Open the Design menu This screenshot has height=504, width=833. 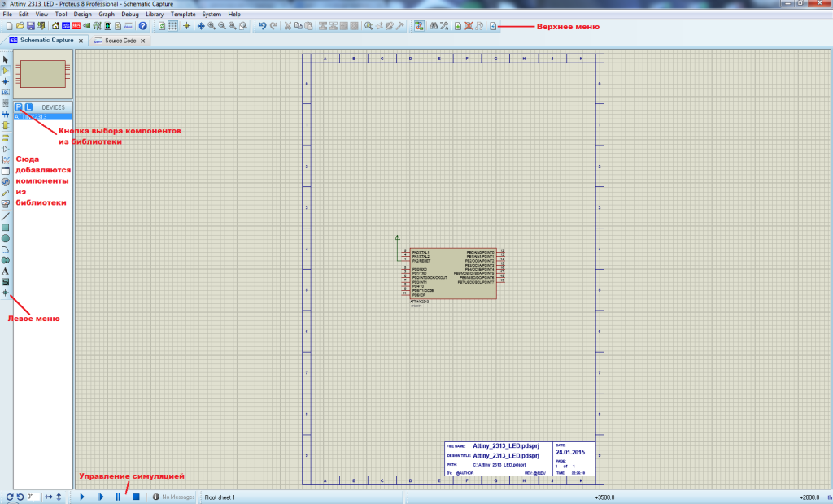click(82, 15)
